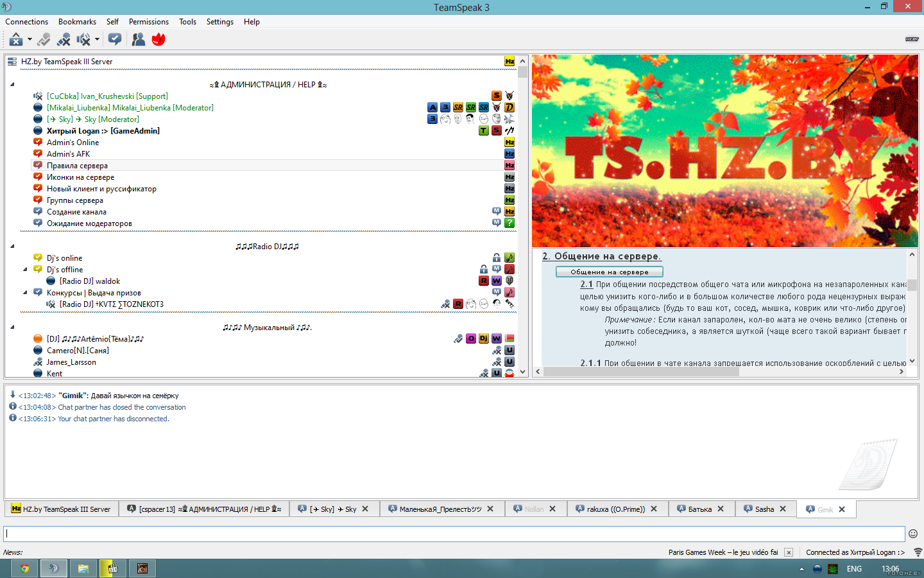Viewport: 924px width, 578px height.
Task: Open Google Chrome from the taskbar
Action: 24,568
